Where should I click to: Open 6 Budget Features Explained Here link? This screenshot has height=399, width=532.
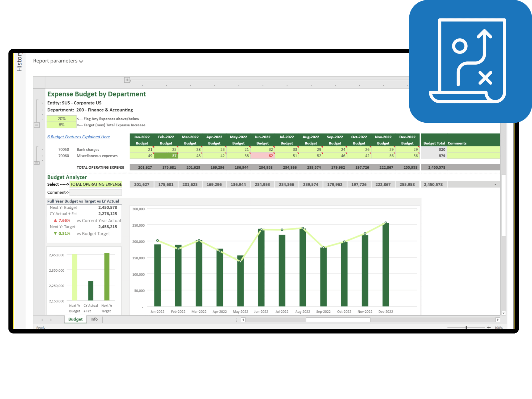(x=78, y=137)
